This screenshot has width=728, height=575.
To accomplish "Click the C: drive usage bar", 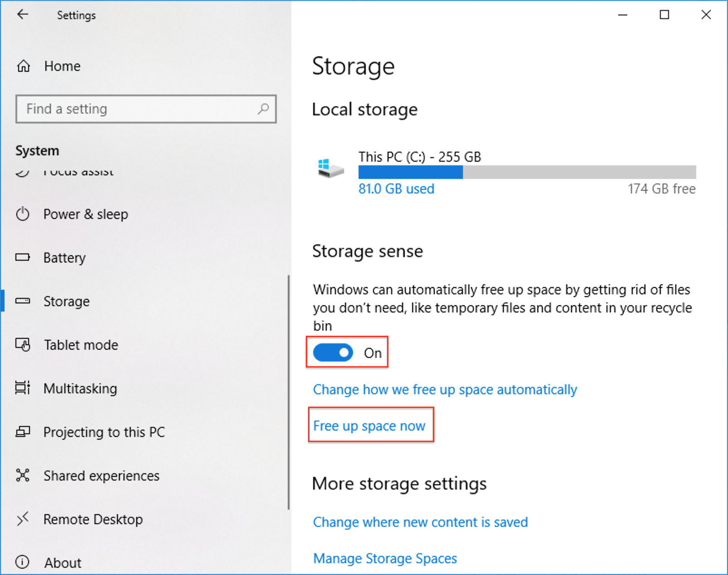I will (x=526, y=172).
